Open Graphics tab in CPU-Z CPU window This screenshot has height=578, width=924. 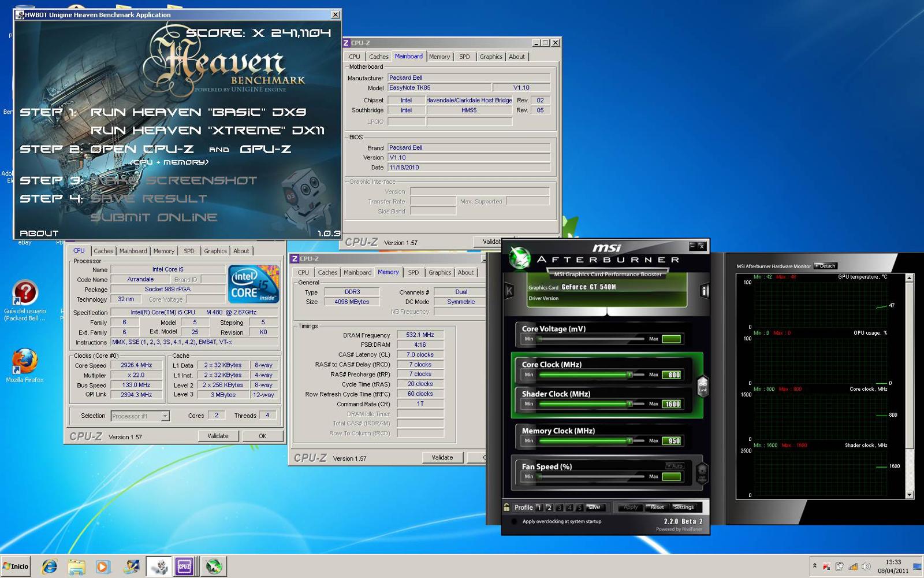coord(215,251)
